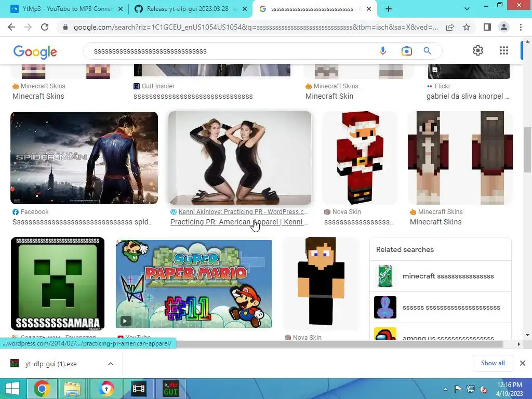Screen dimensions: 532x399
Task: Open Google quick settings gear
Action: (478, 50)
